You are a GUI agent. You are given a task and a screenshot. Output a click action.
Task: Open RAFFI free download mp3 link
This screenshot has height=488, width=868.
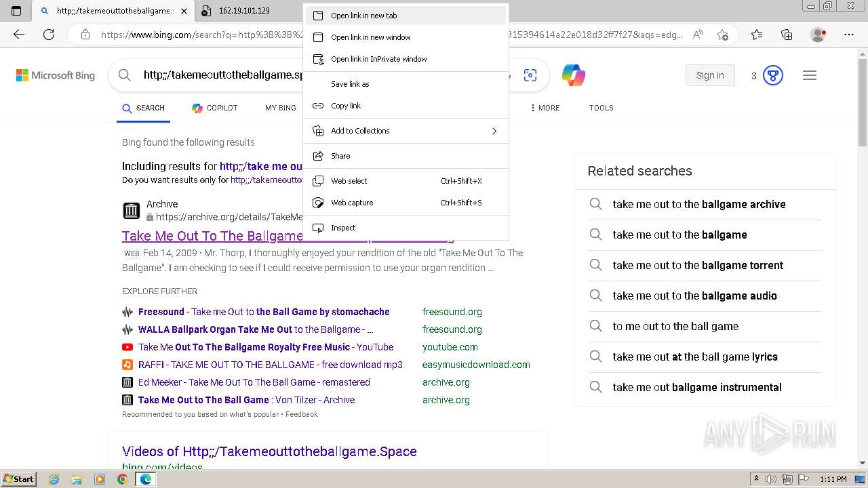point(271,365)
